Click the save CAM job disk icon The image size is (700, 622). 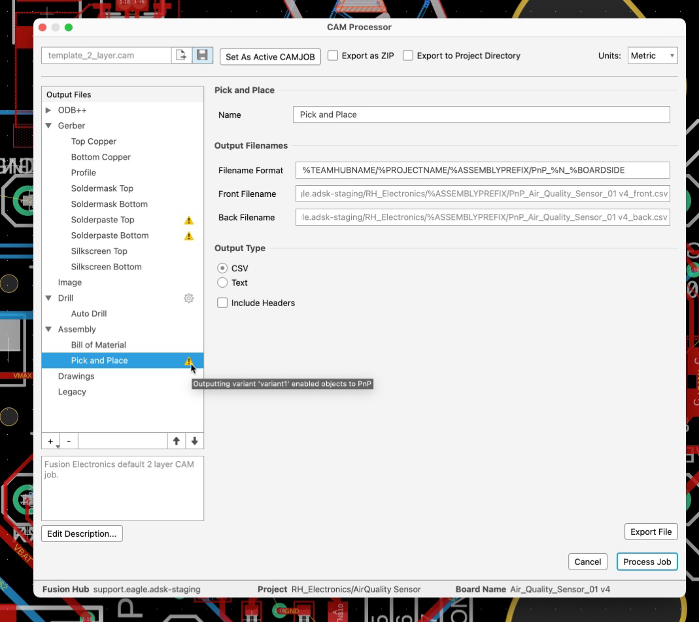pyautogui.click(x=202, y=55)
